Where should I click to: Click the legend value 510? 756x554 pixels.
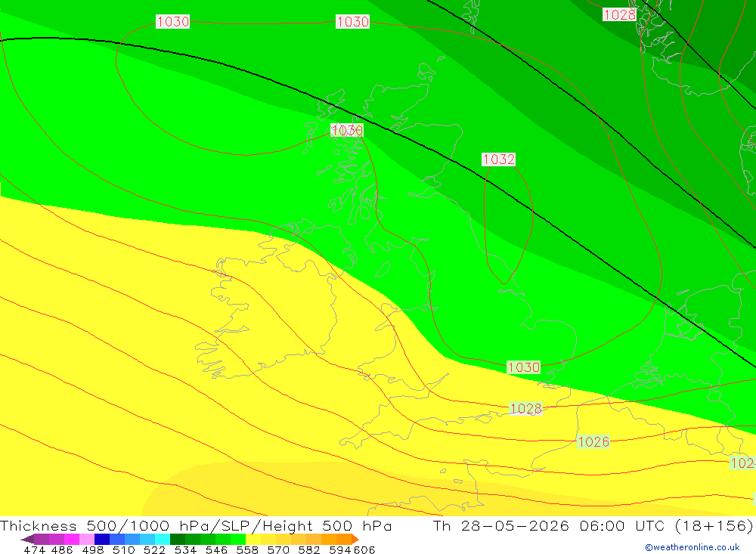(x=123, y=550)
